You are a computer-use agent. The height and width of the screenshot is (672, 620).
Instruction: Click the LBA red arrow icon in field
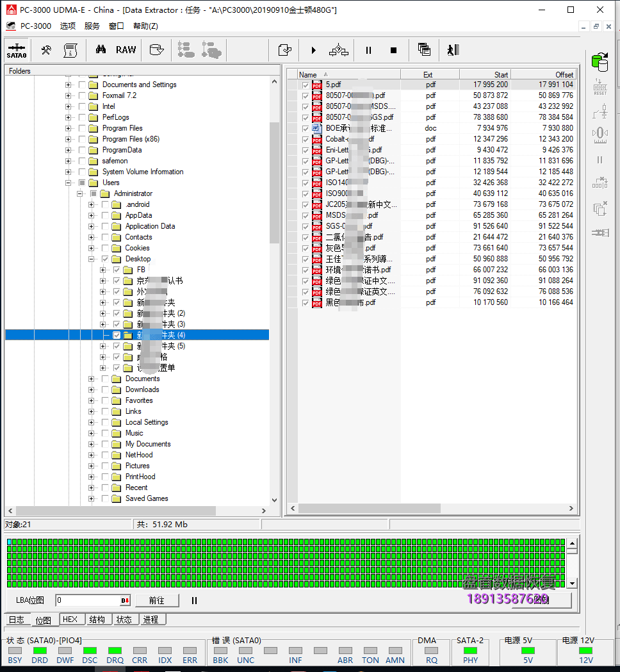point(125,600)
